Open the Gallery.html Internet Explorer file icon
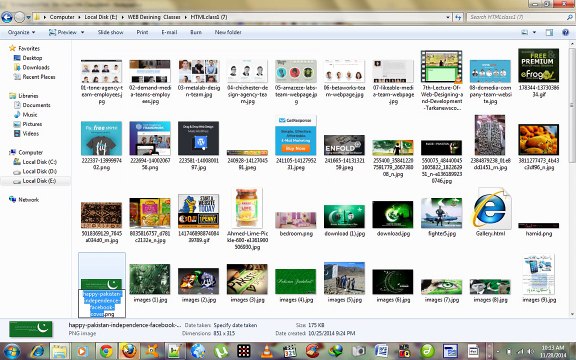 point(490,208)
